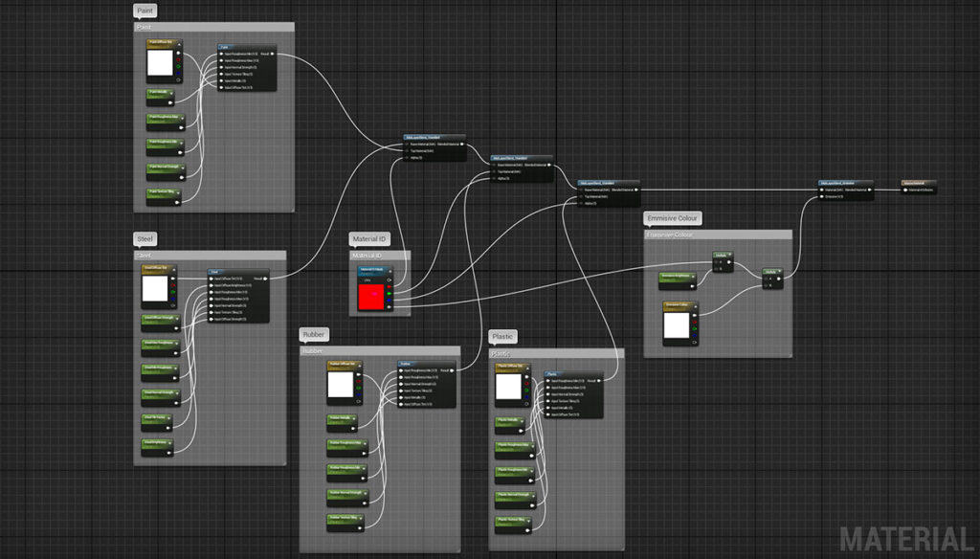Click the red channel pin on Material ID mask
Viewport: 980px width, 559px height.
389,287
